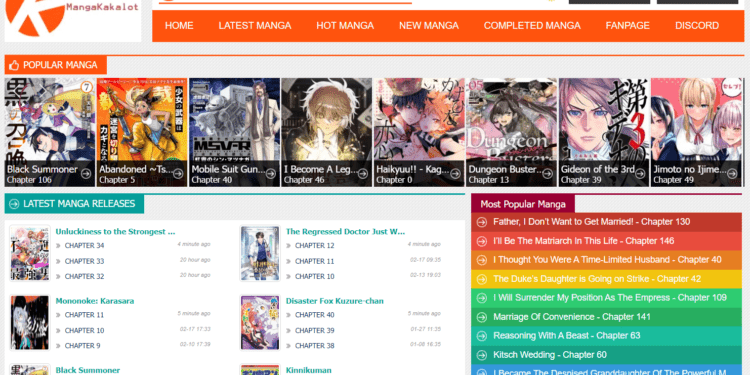
Task: Open the COMPLETED MANGA menu
Action: coord(532,26)
